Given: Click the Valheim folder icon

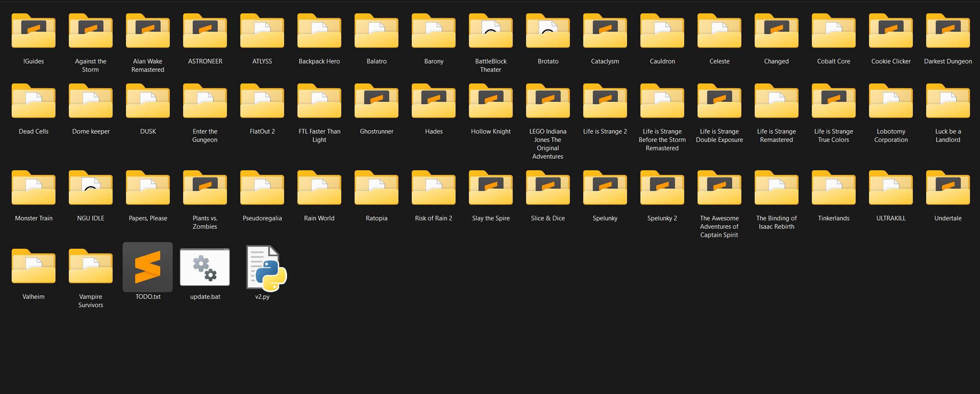Looking at the screenshot, I should 33,266.
